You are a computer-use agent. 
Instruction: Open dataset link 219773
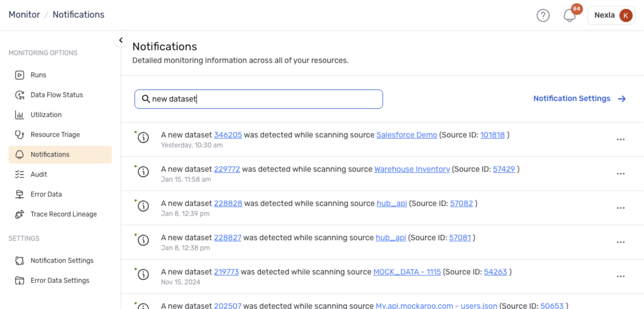tap(226, 272)
